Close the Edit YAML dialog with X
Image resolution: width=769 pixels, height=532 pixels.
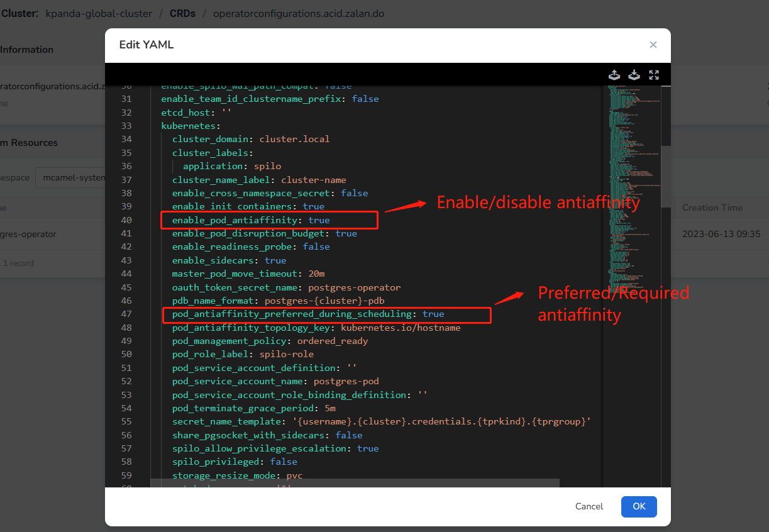tap(653, 45)
